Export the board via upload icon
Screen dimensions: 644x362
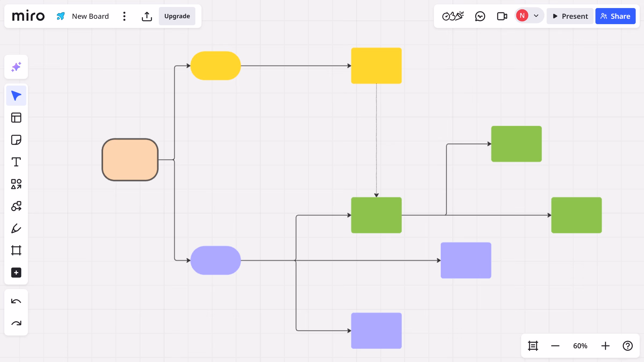tap(147, 16)
